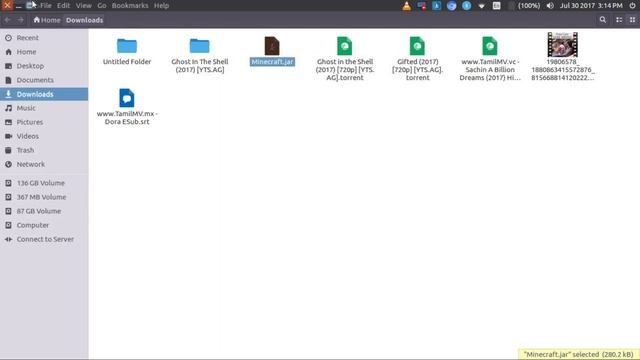The image size is (640, 360).
Task: Open Desktop in the sidebar
Action: pos(44,66)
